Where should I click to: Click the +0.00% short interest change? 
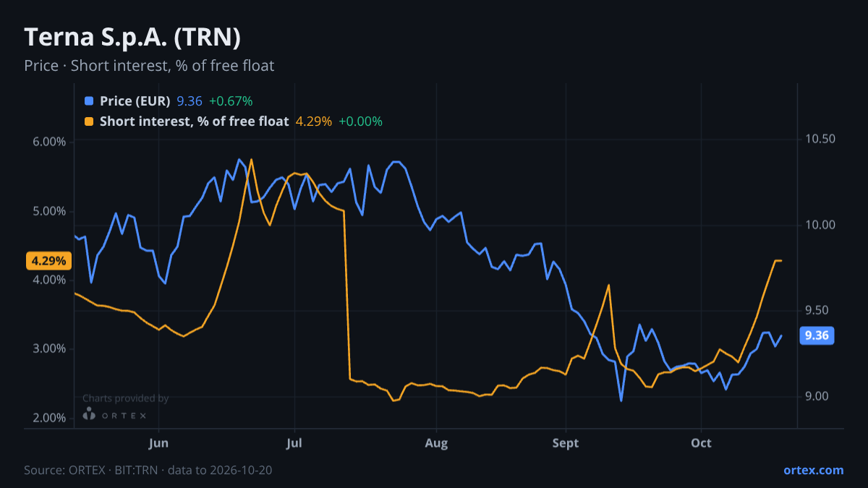click(360, 121)
